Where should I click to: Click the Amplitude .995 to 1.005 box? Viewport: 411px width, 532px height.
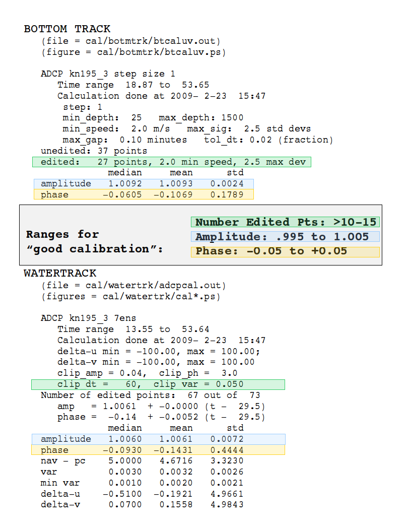pos(285,236)
